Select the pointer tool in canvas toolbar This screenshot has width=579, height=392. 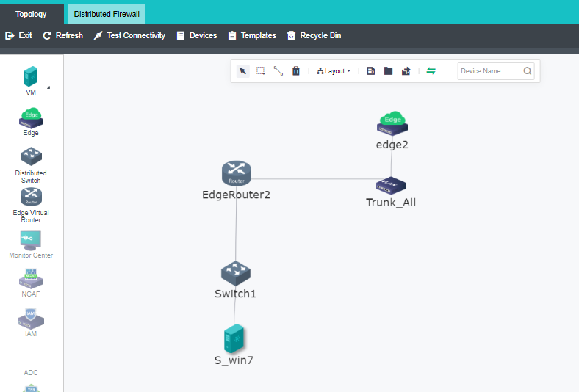[x=242, y=71]
